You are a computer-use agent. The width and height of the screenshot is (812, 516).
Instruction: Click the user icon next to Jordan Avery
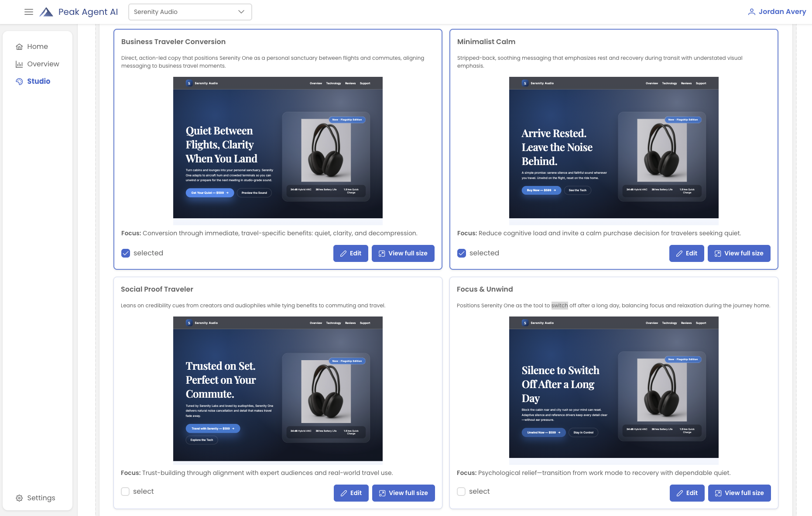point(751,12)
